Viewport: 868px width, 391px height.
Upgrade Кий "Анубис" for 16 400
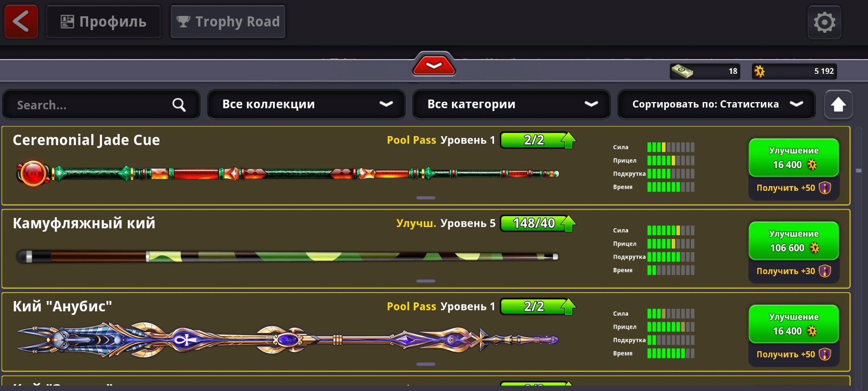coord(794,324)
